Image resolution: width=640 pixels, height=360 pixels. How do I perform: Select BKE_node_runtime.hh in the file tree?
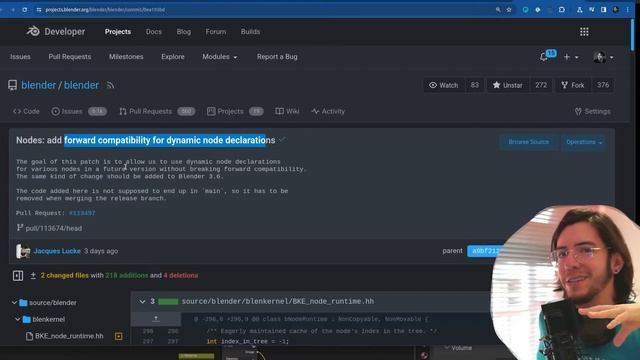click(69, 336)
